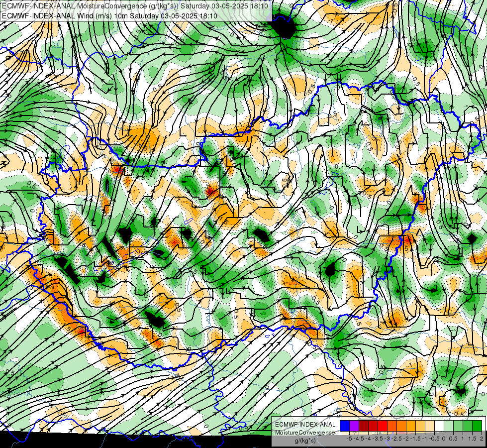Select legend swatch between 1.5 and 2
Viewport: 487px width, 448px height.
point(478,426)
